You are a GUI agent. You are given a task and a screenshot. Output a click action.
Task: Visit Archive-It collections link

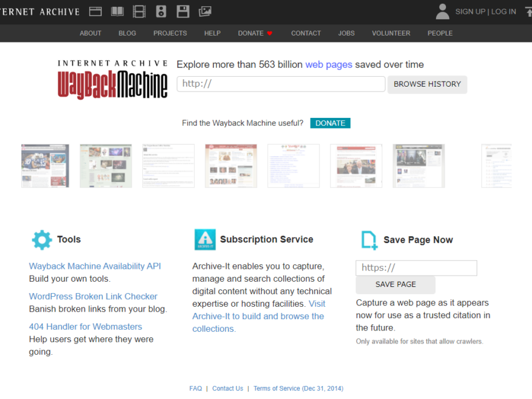(x=259, y=316)
